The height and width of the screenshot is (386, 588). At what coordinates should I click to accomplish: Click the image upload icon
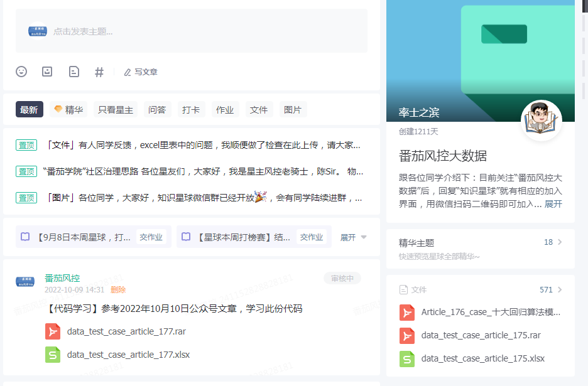47,72
